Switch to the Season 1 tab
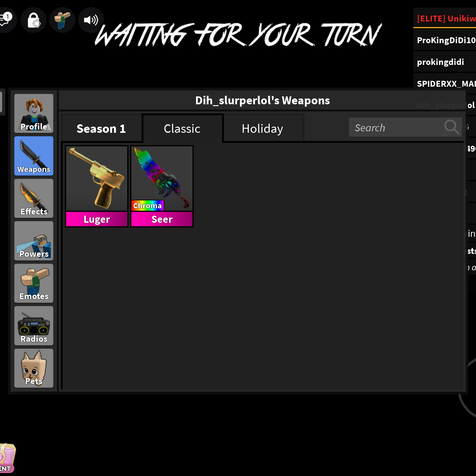 click(101, 129)
